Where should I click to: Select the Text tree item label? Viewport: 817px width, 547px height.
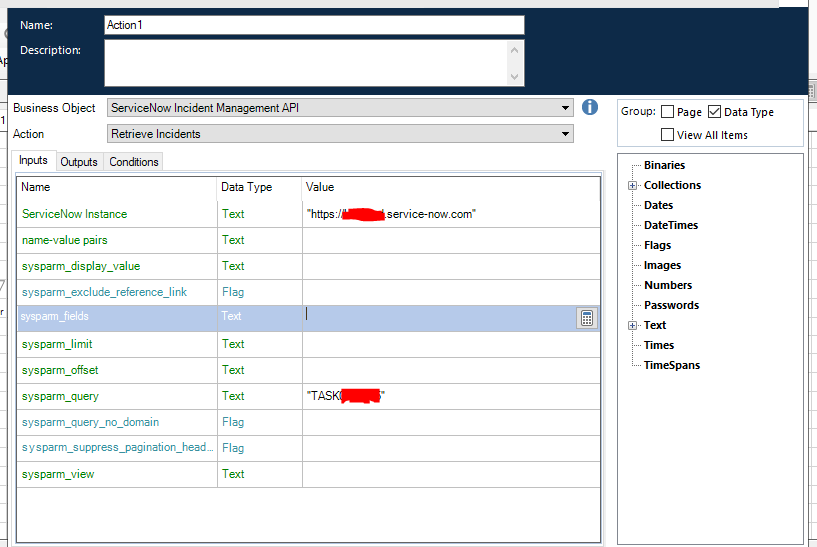click(x=655, y=325)
